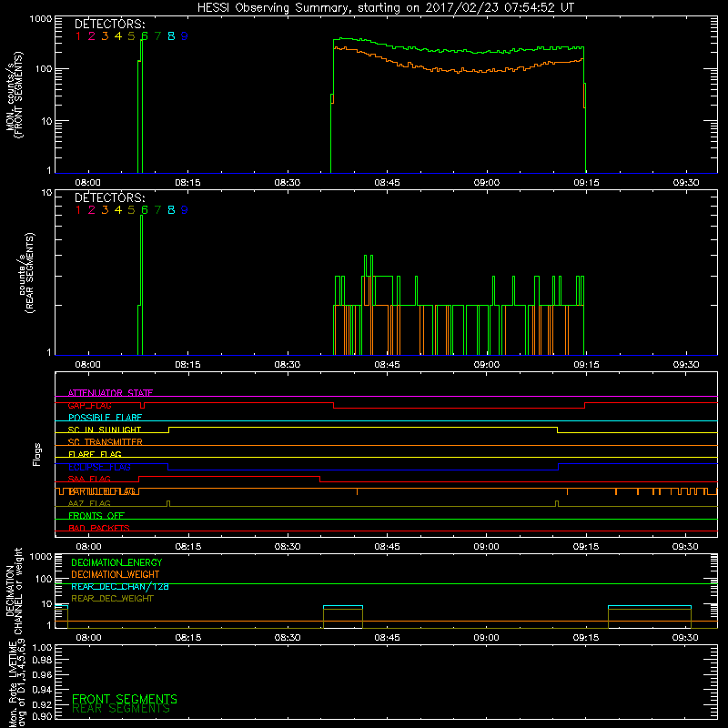This screenshot has width=728, height=728.
Task: Click the DECIMATION_ENERGY legend label
Action: tap(116, 562)
